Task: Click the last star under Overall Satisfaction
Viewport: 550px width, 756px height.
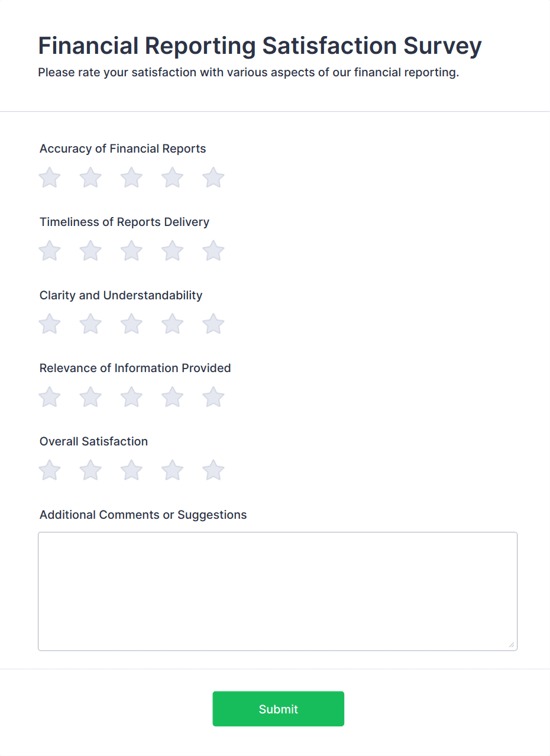Action: pos(213,470)
